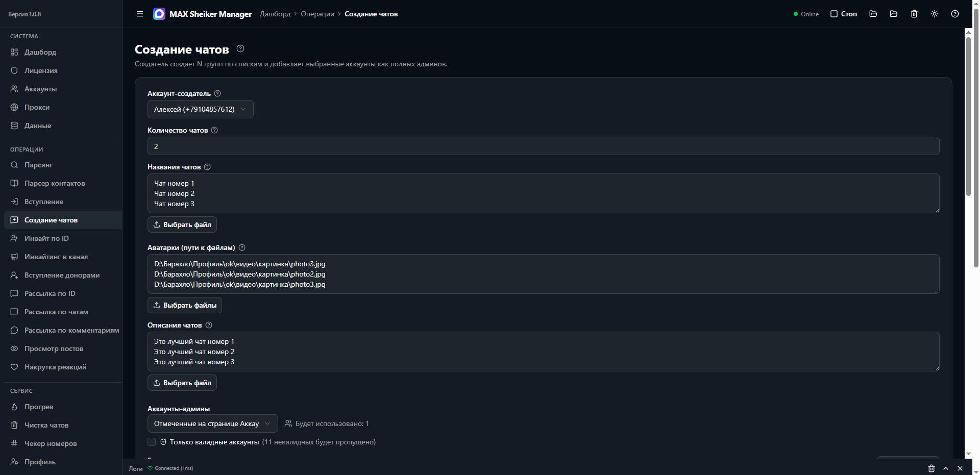Show help next to Создание чатов title

pyautogui.click(x=240, y=48)
